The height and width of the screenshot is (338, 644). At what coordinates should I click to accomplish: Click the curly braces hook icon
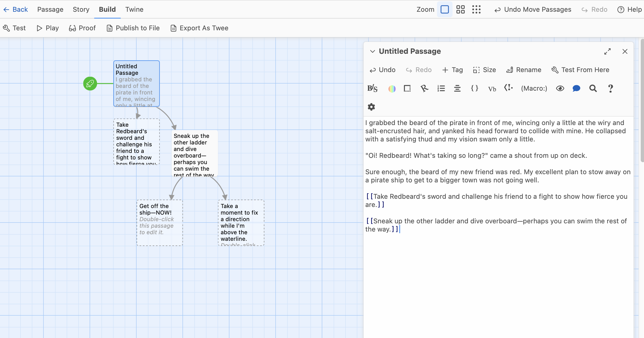pos(475,88)
